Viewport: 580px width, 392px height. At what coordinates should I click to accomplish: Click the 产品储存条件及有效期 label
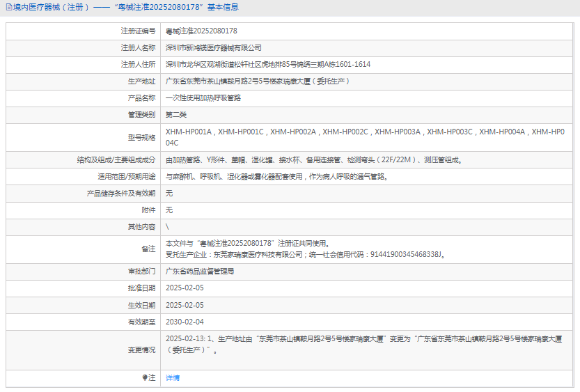coord(121,193)
